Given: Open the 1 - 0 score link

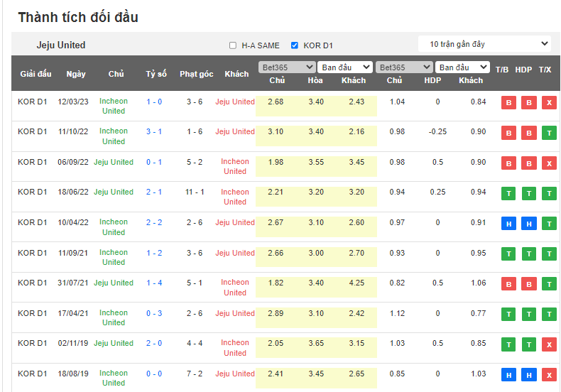Looking at the screenshot, I should click(x=154, y=102).
